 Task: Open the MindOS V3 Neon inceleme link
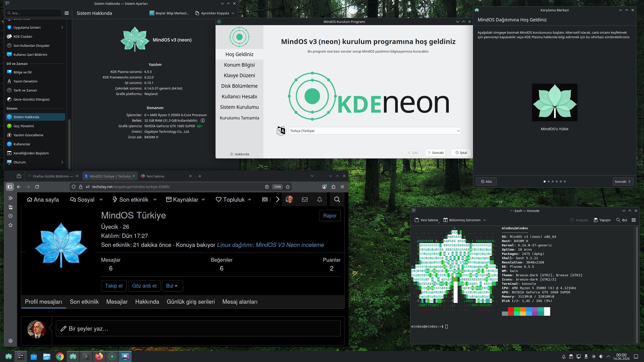270,245
